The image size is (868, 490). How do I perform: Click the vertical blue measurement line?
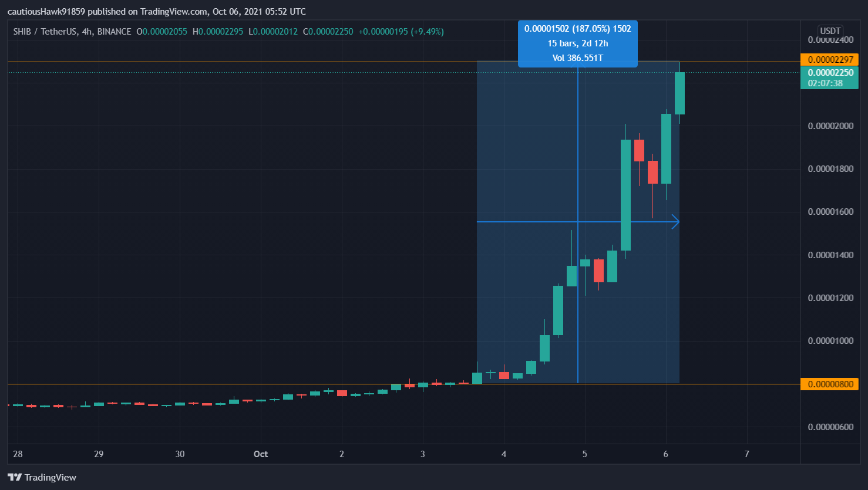coord(578,293)
